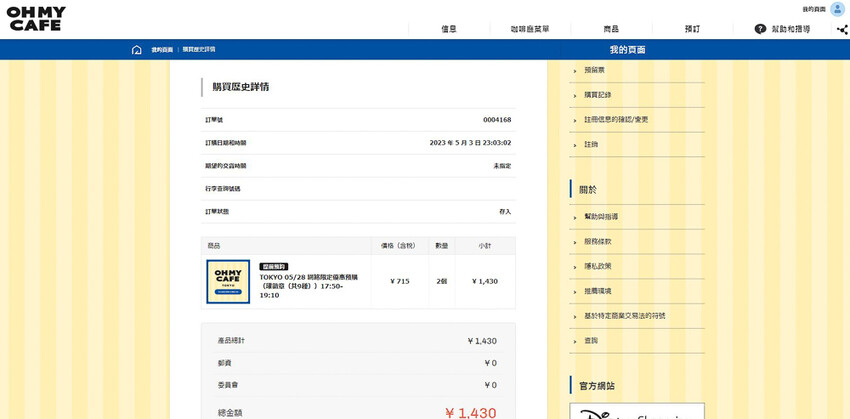Open the 信息 navigation menu

pos(449,29)
